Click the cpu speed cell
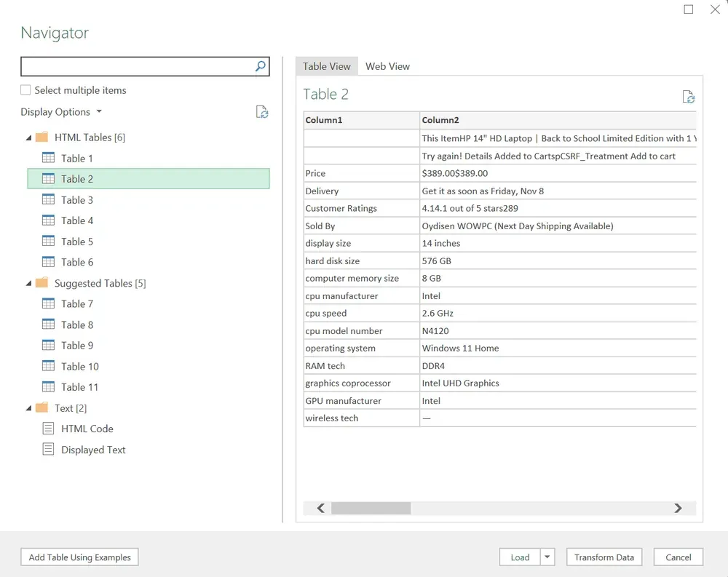 (362, 313)
